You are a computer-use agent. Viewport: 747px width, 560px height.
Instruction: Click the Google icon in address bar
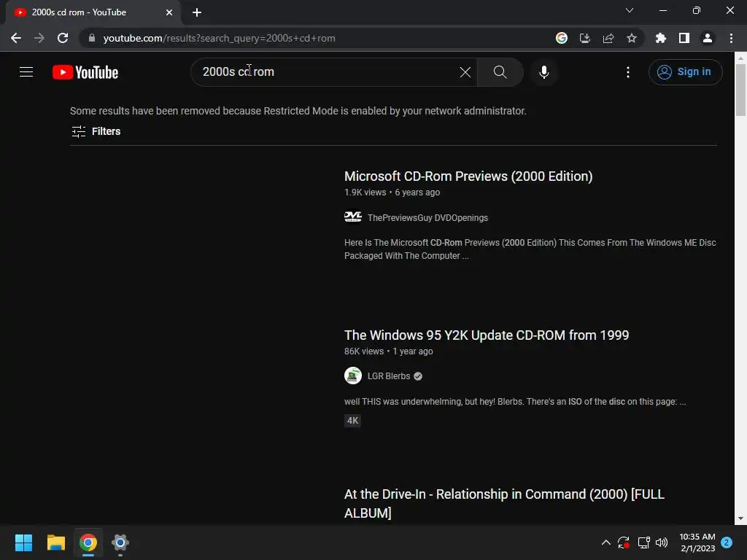(561, 38)
